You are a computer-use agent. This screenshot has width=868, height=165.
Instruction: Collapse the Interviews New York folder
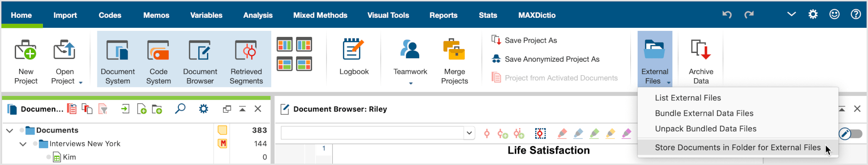click(x=23, y=144)
